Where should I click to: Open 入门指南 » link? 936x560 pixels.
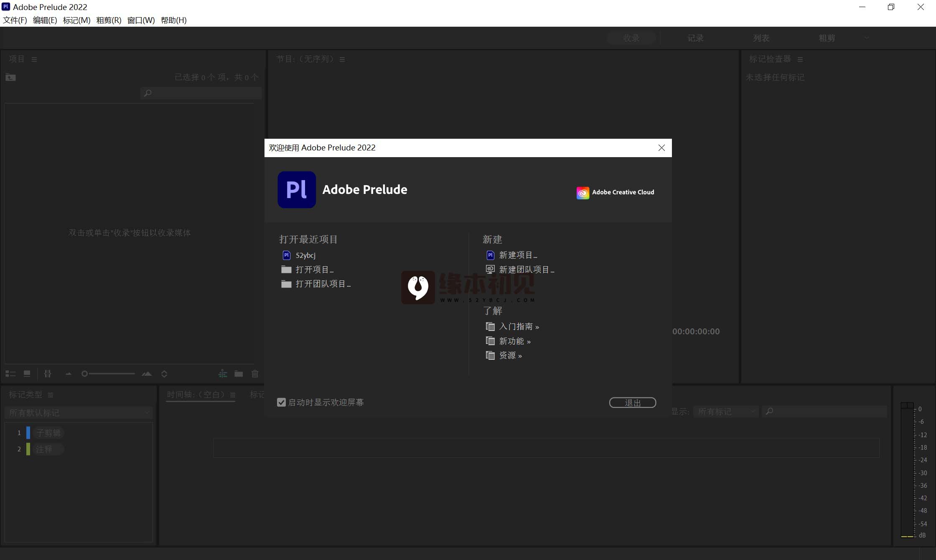[x=519, y=326]
